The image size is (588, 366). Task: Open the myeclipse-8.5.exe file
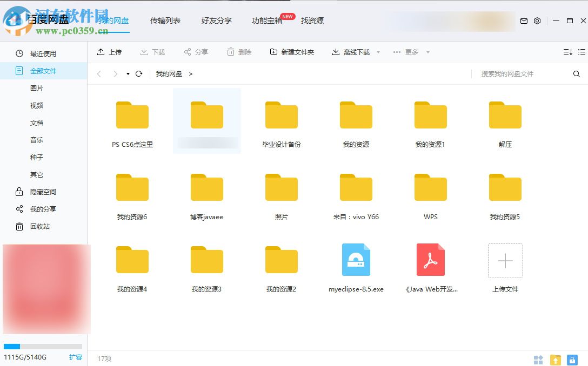click(356, 260)
